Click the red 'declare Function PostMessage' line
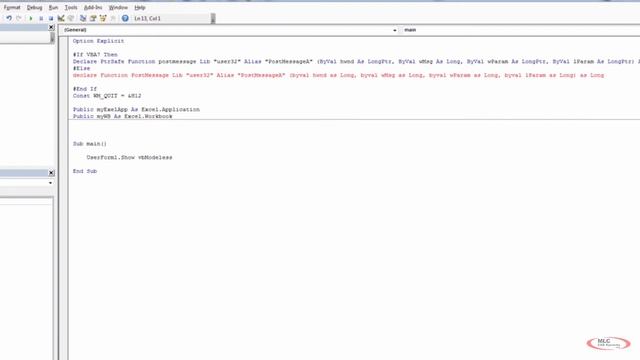The width and height of the screenshot is (640, 360). pyautogui.click(x=338, y=76)
